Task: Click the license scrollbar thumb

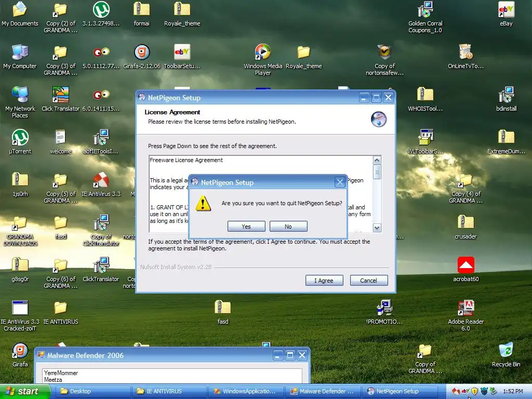Action: tap(377, 172)
